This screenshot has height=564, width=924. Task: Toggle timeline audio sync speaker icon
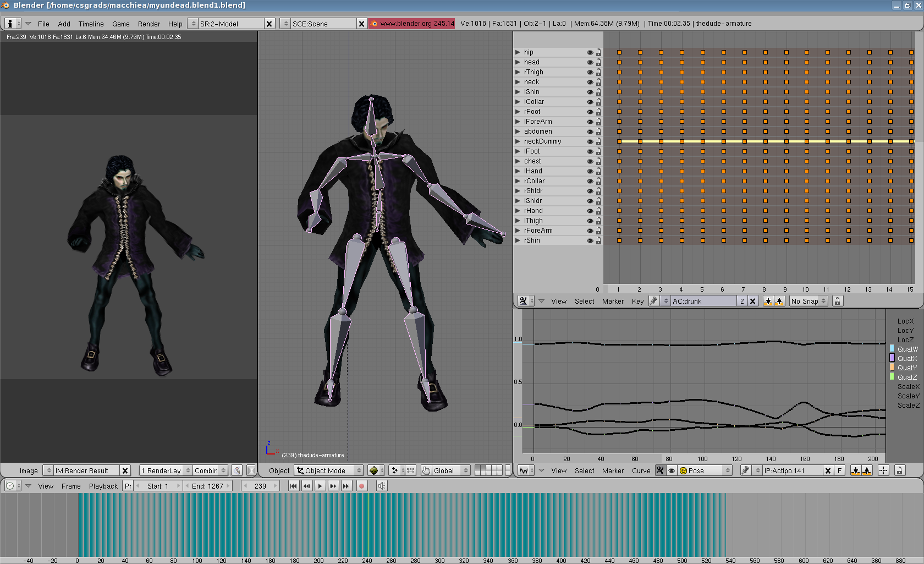click(382, 486)
